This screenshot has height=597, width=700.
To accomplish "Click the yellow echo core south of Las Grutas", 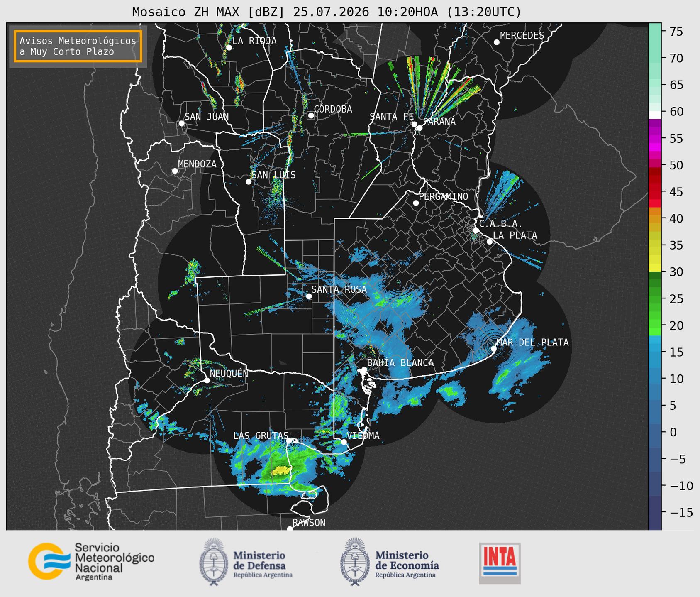I will tap(280, 471).
